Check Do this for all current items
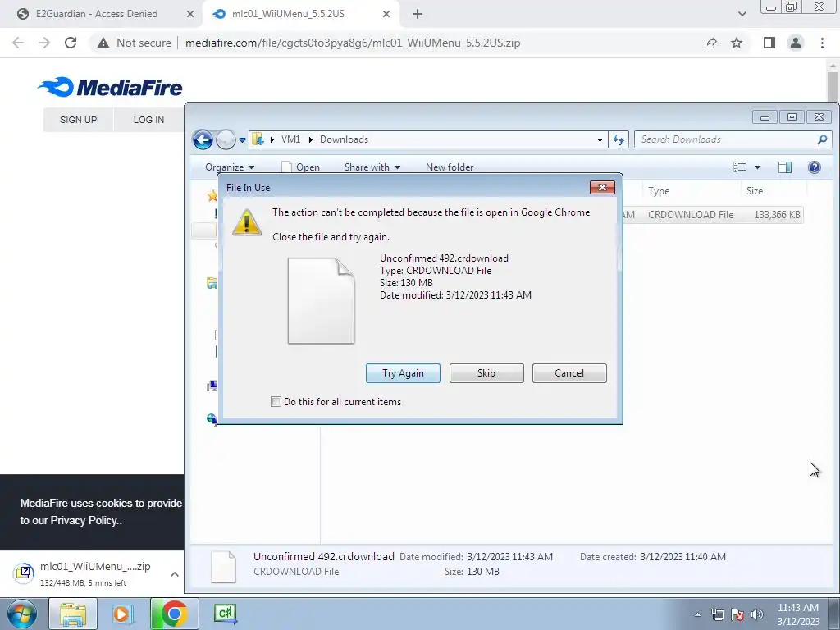 pyautogui.click(x=276, y=402)
